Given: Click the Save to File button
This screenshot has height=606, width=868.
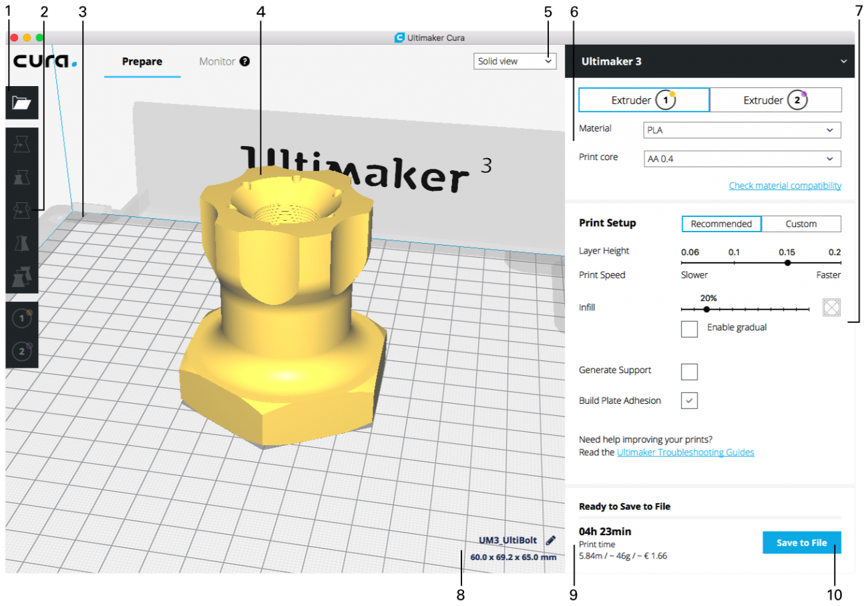Looking at the screenshot, I should pos(801,543).
